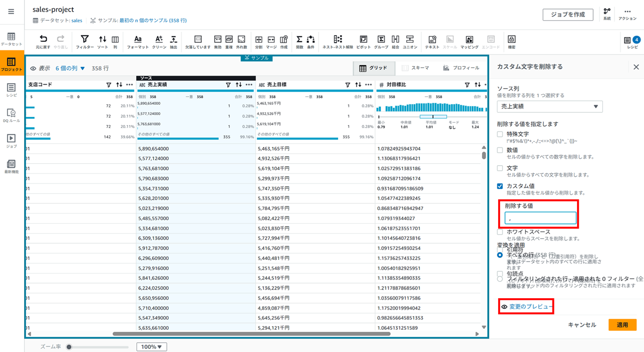Open the Lineage (系統) view icon

pyautogui.click(x=607, y=14)
